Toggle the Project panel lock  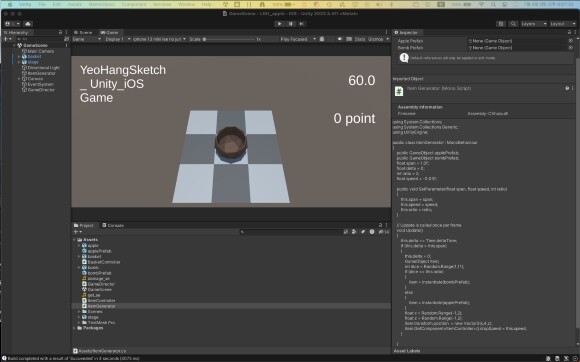click(381, 225)
